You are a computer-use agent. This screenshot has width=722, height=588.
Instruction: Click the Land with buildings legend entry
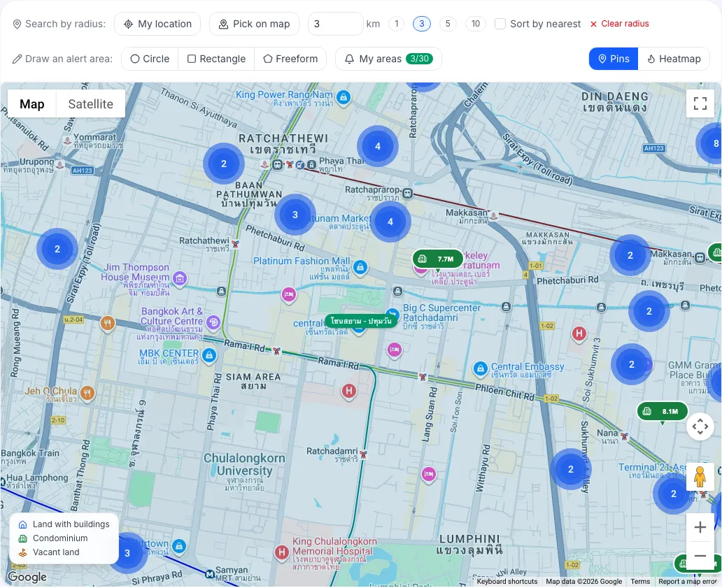click(x=64, y=524)
